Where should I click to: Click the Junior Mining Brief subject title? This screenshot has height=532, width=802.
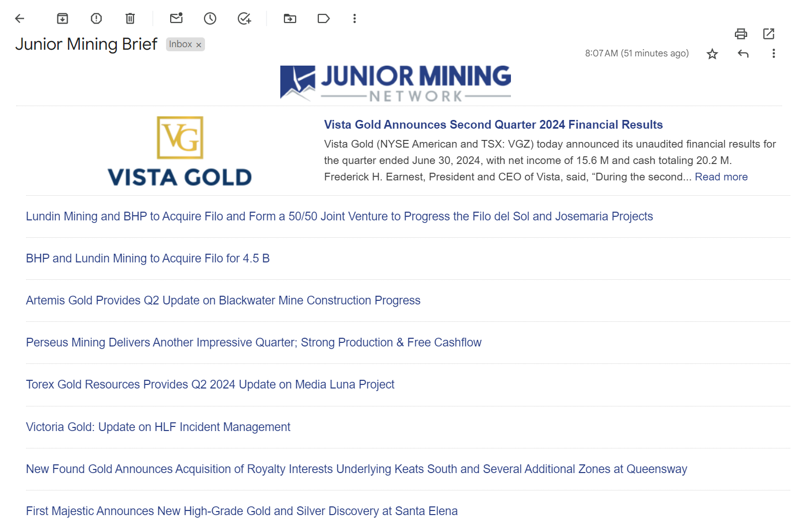[x=86, y=44]
